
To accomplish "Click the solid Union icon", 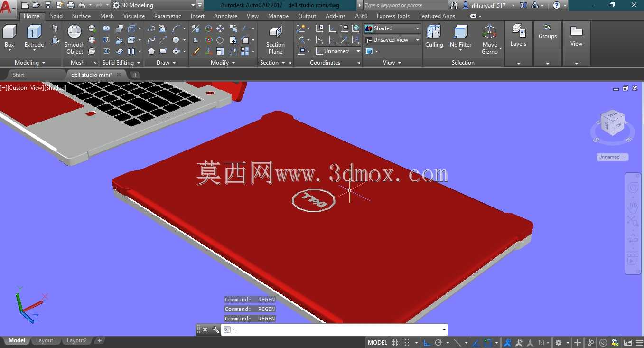I will (x=106, y=28).
